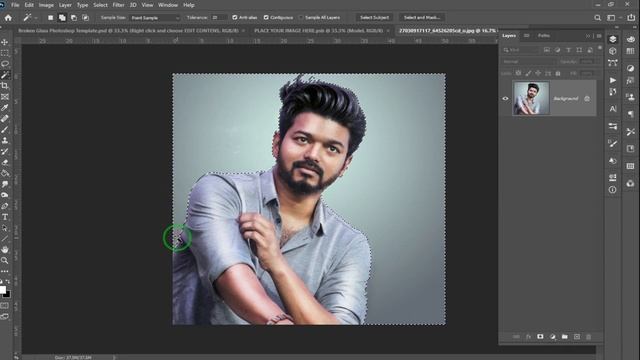Open the layer blending mode dropdown
The image size is (640, 360).
pyautogui.click(x=528, y=62)
